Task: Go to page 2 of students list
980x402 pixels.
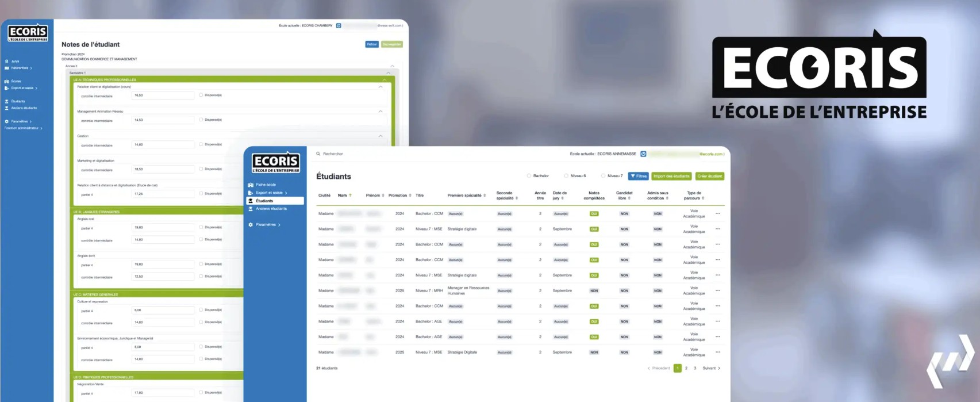Action: click(x=686, y=368)
